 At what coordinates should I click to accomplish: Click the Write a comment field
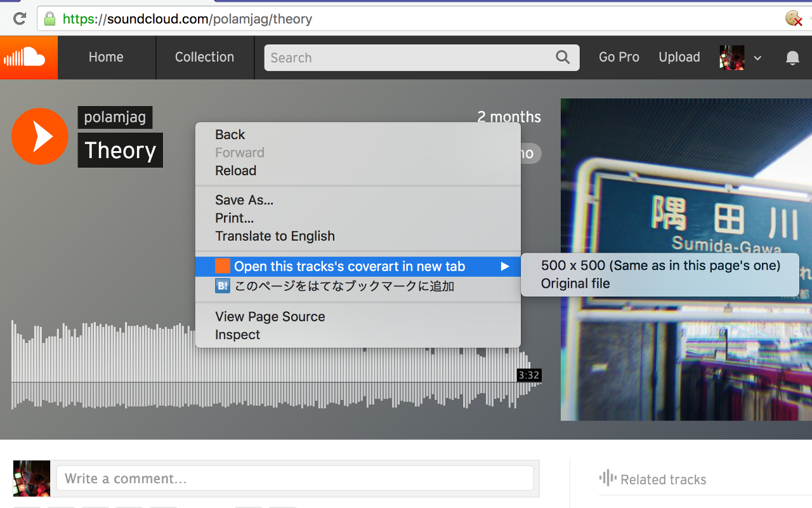(x=294, y=478)
